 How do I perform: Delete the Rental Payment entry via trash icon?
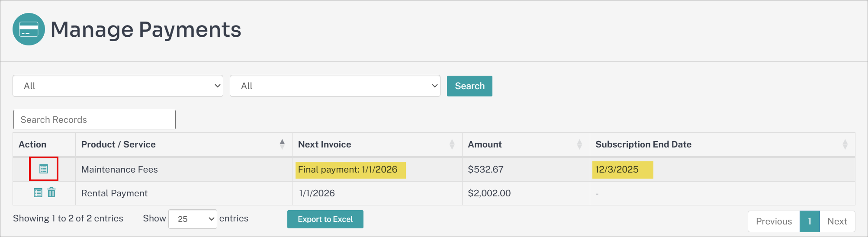pyautogui.click(x=51, y=192)
